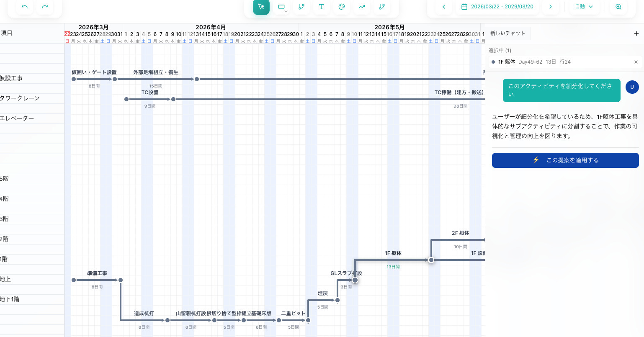Select the 1F 躯体 activity bar

(393, 260)
